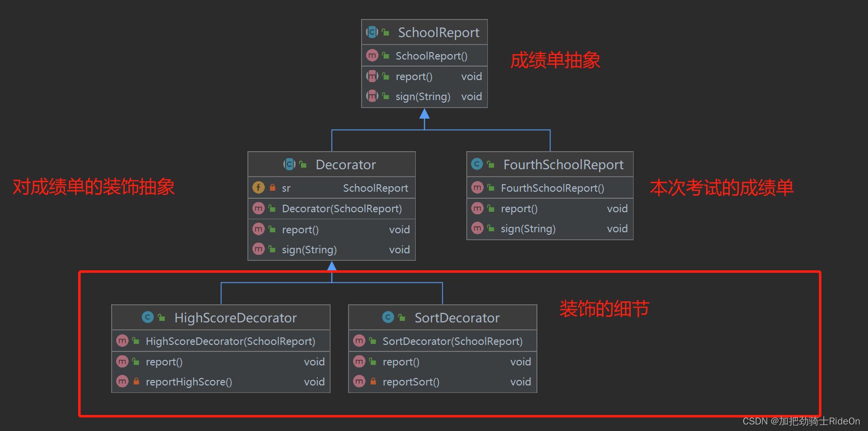Select report() in SortDecorator class
The image size is (868, 431).
[x=443, y=361]
